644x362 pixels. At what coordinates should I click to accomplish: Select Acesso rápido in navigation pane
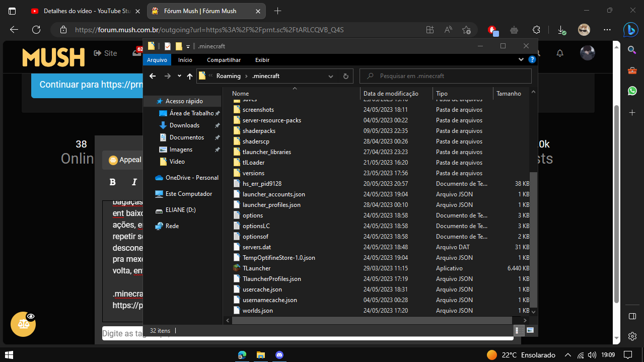[x=183, y=101]
